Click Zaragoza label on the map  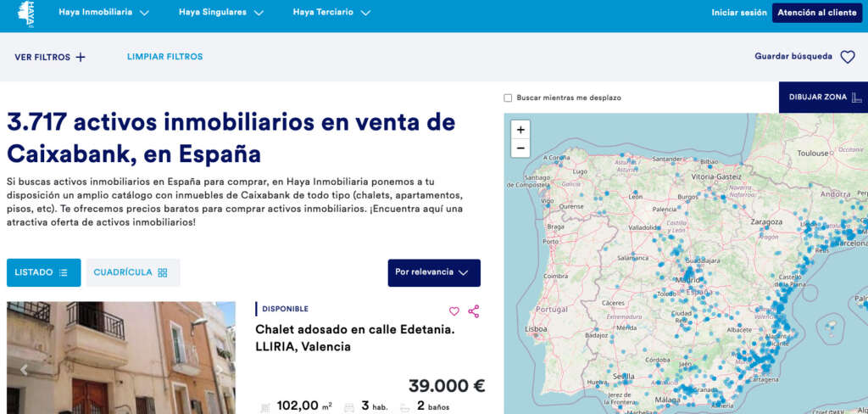766,221
